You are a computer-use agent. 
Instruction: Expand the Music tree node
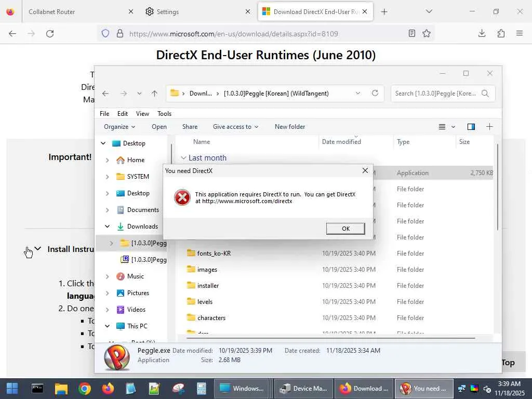pyautogui.click(x=107, y=276)
